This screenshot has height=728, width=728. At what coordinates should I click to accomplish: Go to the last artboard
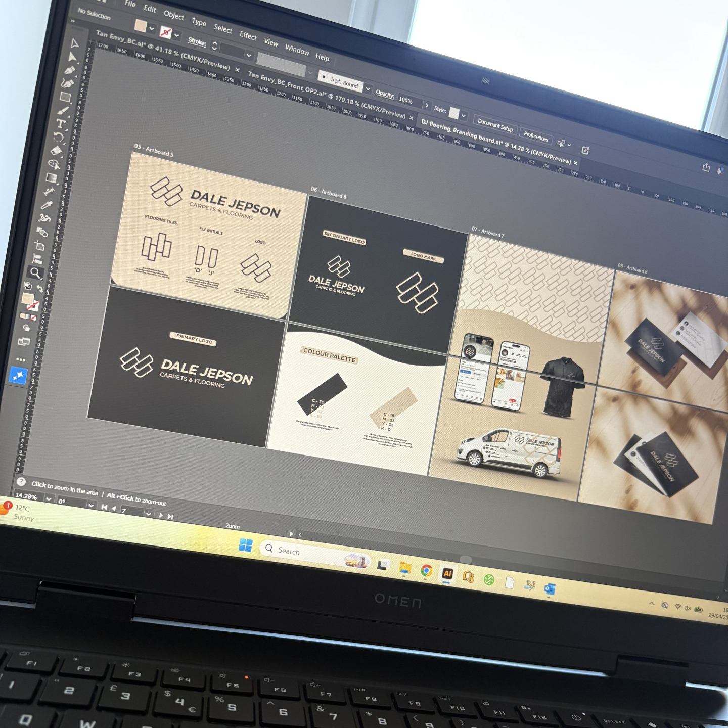coord(170,517)
